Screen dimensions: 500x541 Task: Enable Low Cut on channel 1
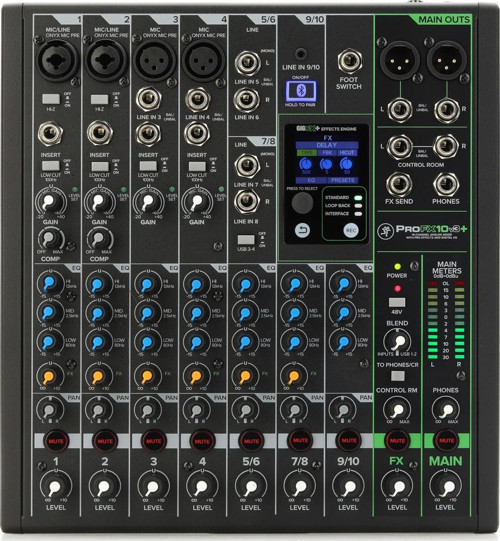coord(51,166)
